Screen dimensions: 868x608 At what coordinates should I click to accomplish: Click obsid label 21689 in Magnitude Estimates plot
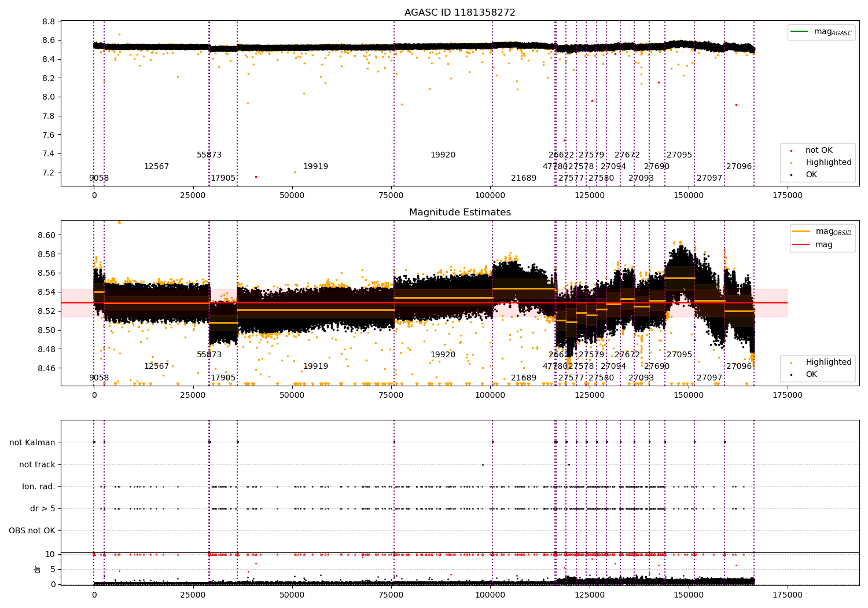[x=524, y=378]
